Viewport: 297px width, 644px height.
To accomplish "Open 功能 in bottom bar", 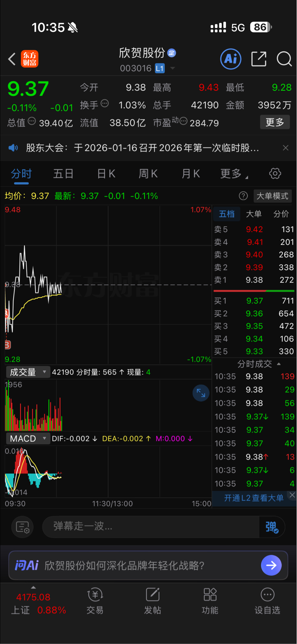I will 210,601.
